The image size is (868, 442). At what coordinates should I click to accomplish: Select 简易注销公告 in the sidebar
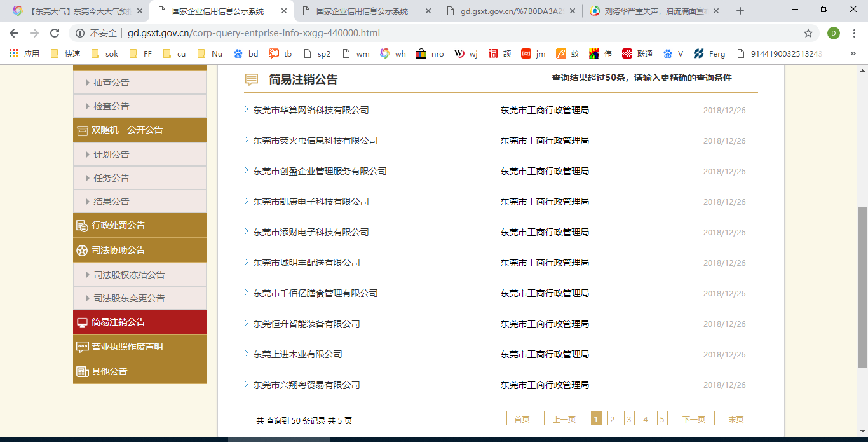coord(140,322)
